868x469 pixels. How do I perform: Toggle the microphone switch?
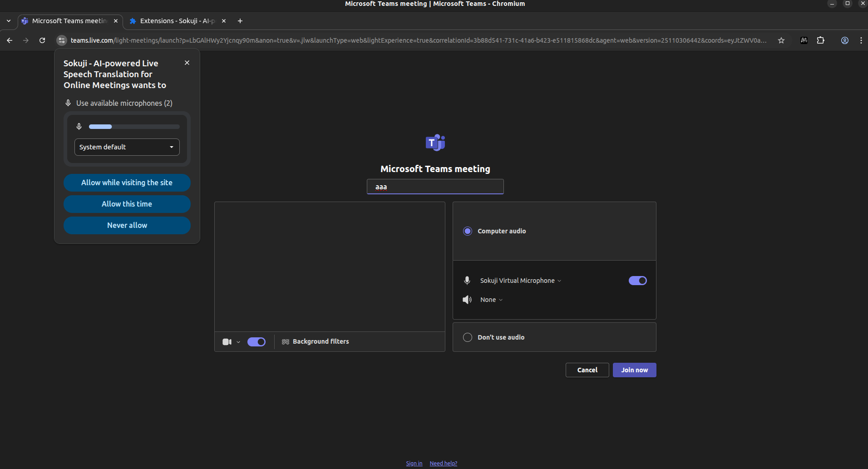point(638,281)
